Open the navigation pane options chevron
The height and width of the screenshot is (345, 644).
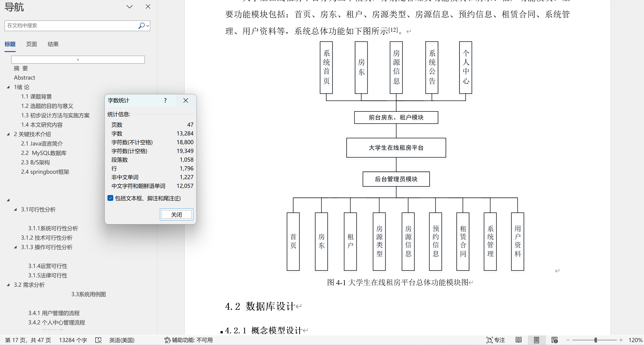[129, 7]
